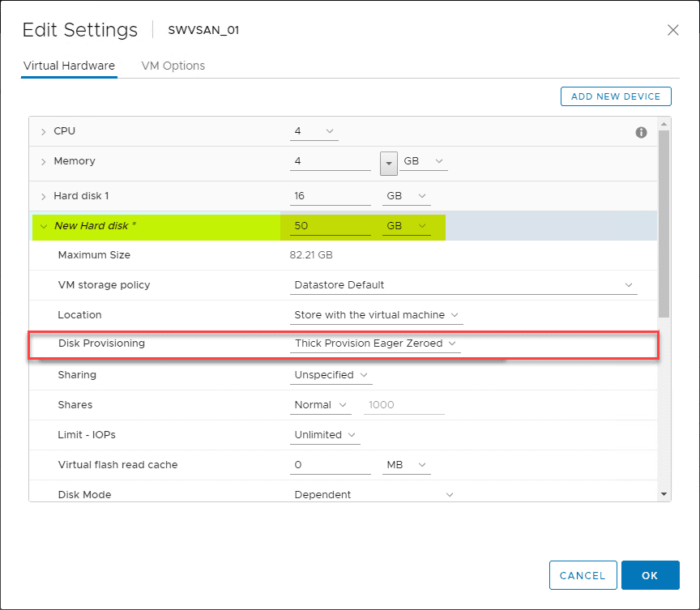Screen dimensions: 700x610
Task: Open the Disk Provisioning dropdown
Action: pos(376,343)
